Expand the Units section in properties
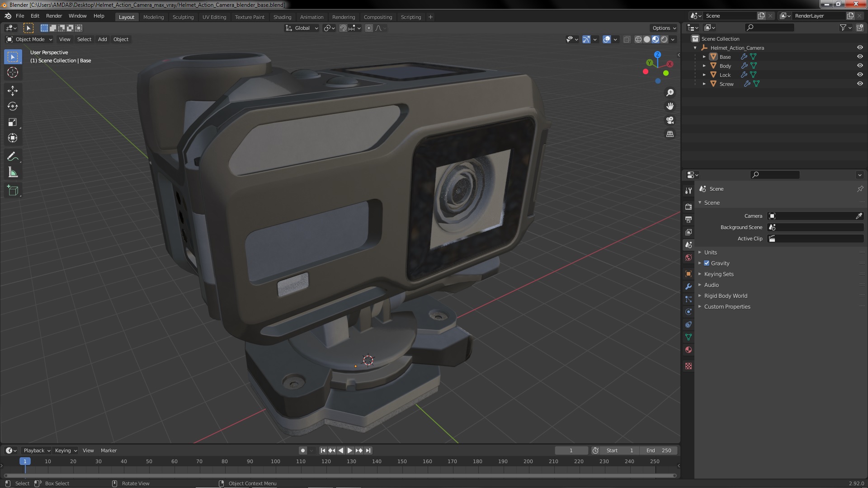Viewport: 868px width, 488px height. 711,251
